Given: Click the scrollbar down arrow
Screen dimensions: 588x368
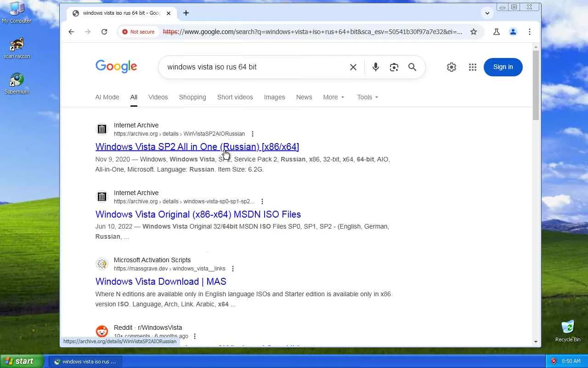Looking at the screenshot, I should (536, 342).
